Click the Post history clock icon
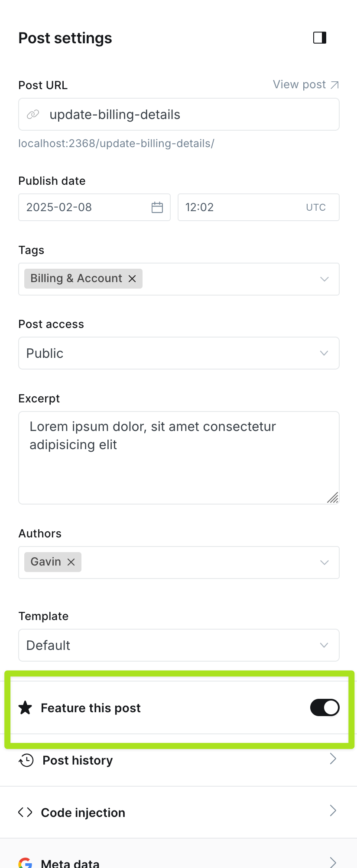357x868 pixels. tap(26, 760)
